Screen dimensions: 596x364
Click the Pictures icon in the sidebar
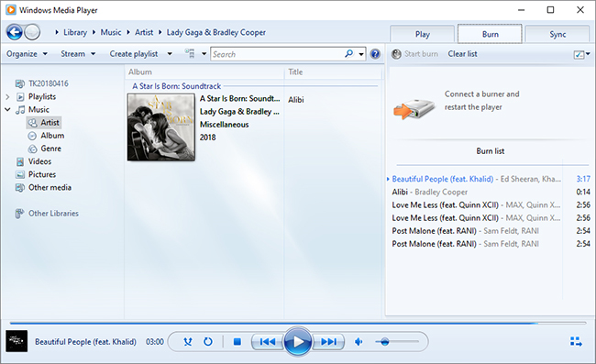(x=20, y=175)
